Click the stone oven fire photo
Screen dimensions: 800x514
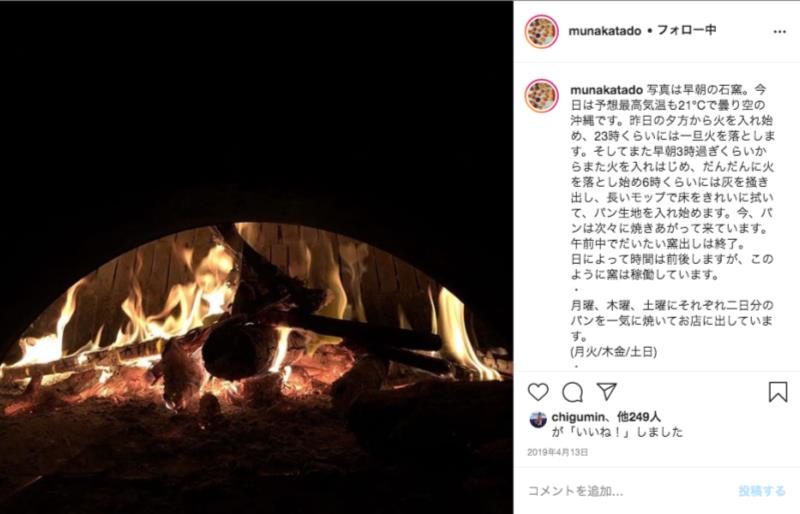[x=256, y=257]
